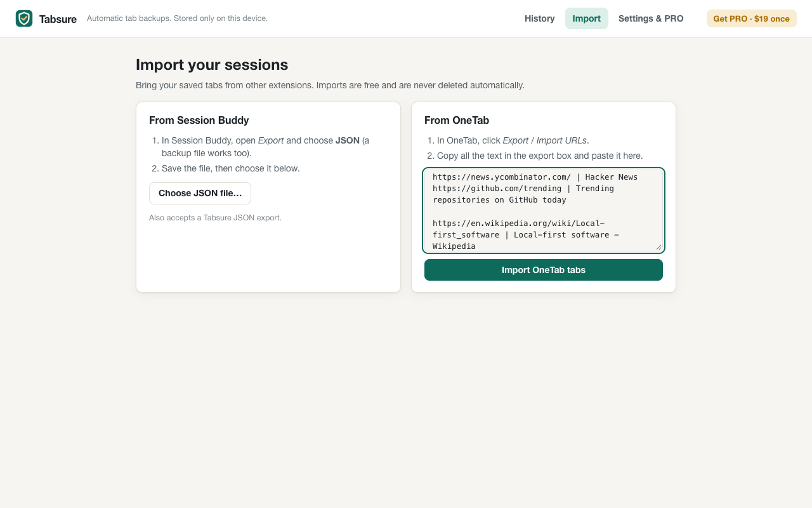Screen dimensions: 812x508
Task: Click the 'Automatic tab backups' tagline
Action: (x=177, y=18)
